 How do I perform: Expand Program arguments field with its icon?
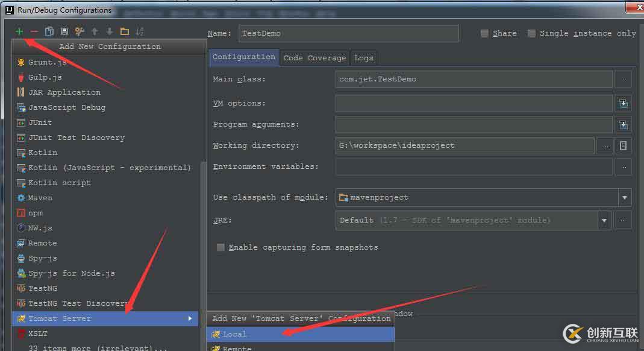click(x=624, y=124)
